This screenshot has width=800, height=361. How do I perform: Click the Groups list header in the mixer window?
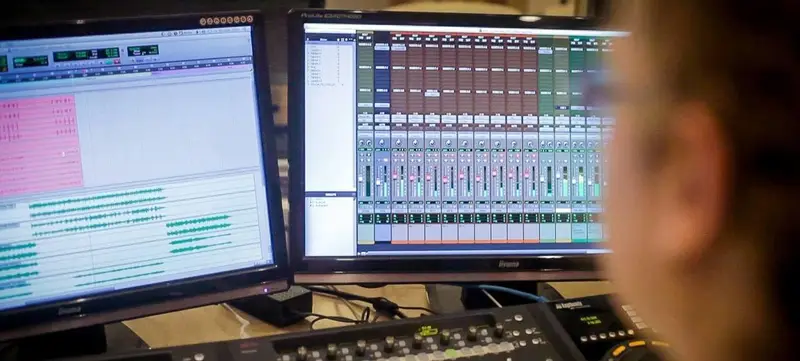click(330, 194)
